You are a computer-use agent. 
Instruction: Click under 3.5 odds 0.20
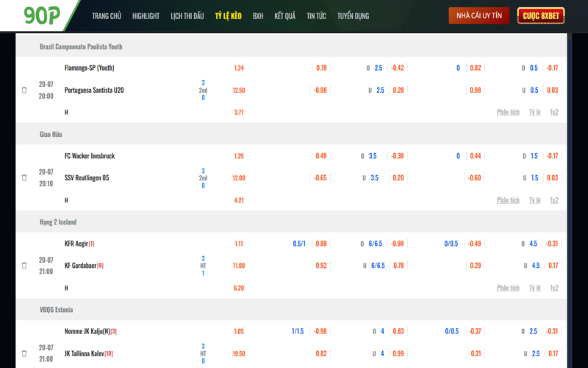coord(398,177)
